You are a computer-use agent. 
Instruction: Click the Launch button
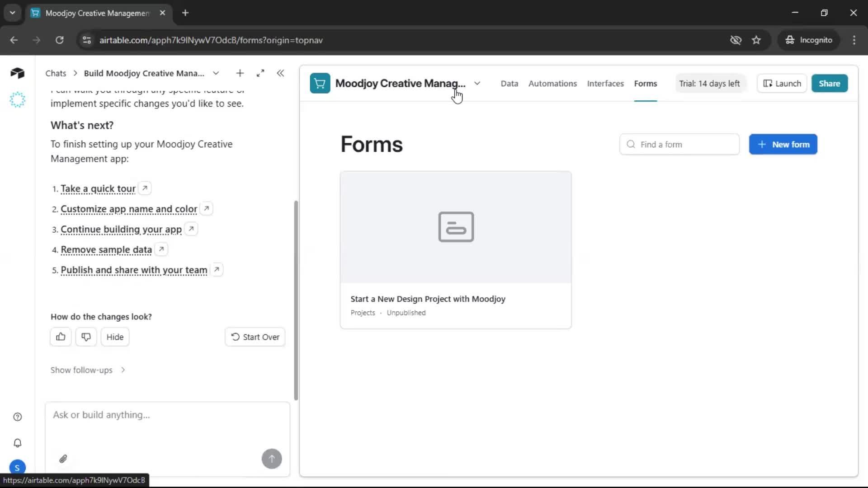[782, 83]
